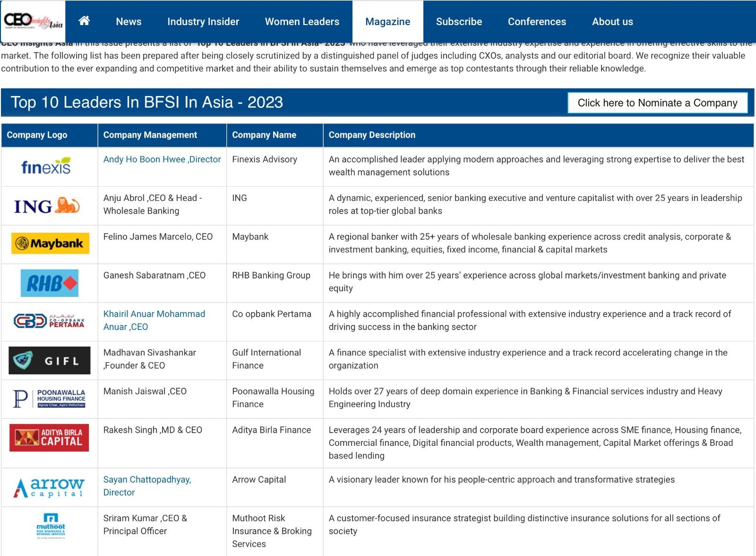Click the Muthoot Risk Insurance logo
Viewport: 756px width, 556px height.
[51, 526]
